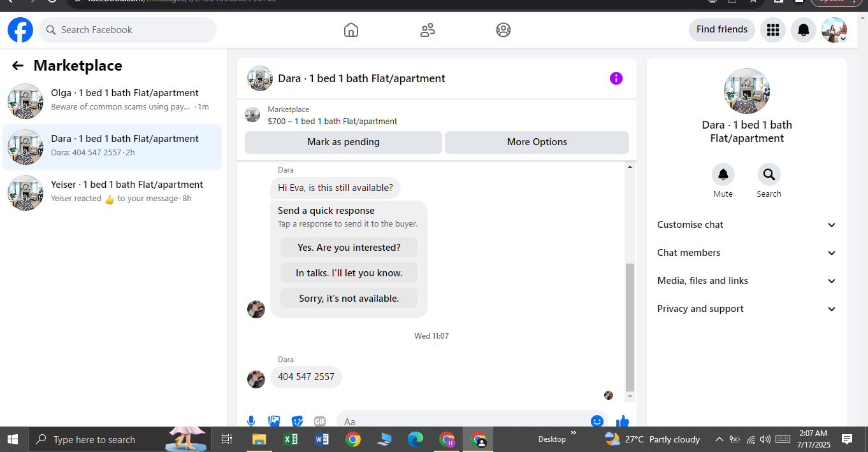Viewport: 868px width, 452px height.
Task: Open the Home feed icon
Action: [x=351, y=30]
